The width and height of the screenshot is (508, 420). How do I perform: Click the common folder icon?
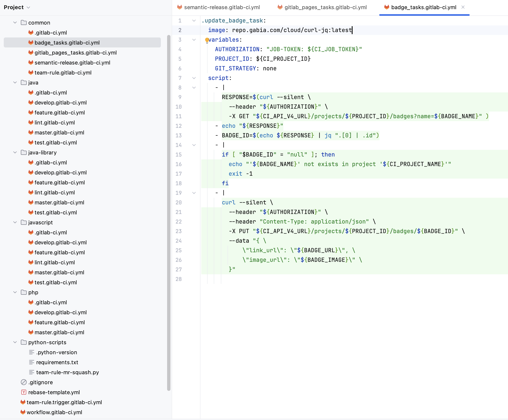pos(24,22)
